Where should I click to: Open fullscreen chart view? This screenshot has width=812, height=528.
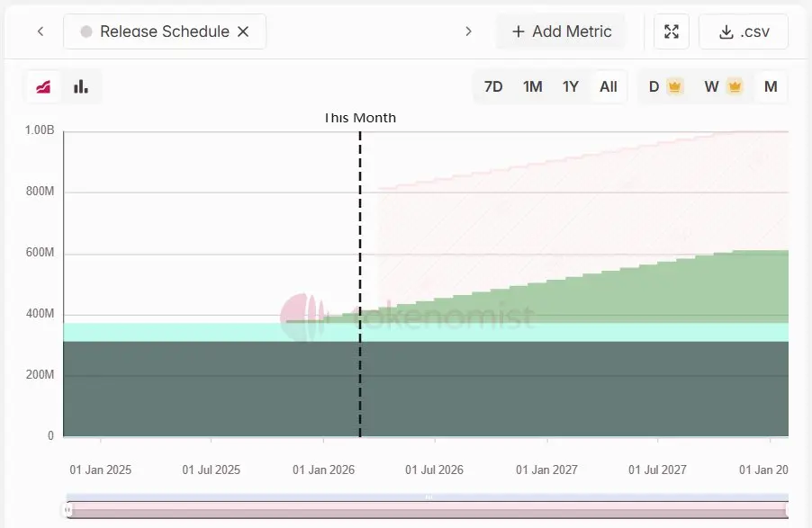pos(672,31)
